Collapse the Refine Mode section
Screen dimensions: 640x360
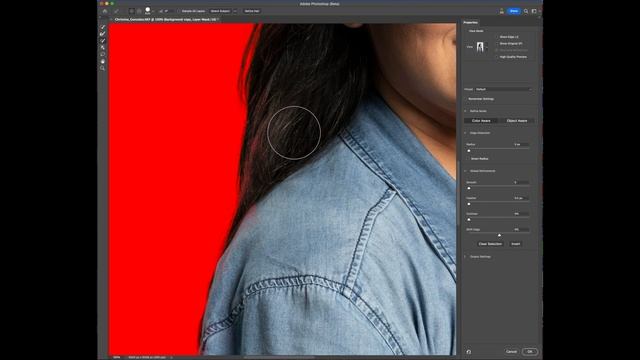tap(466, 111)
